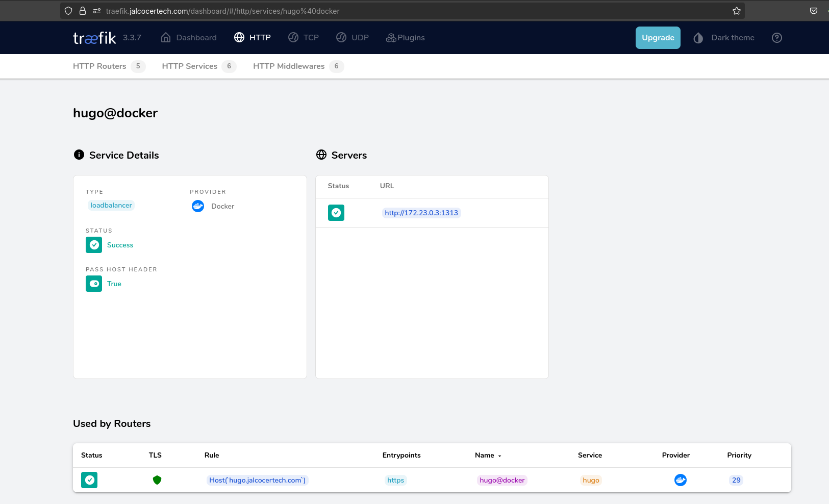The width and height of the screenshot is (829, 504).
Task: Switch to HTTP Services tab
Action: coord(199,66)
